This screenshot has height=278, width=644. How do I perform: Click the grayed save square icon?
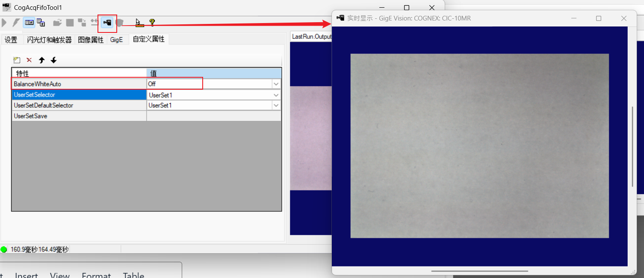(x=70, y=23)
